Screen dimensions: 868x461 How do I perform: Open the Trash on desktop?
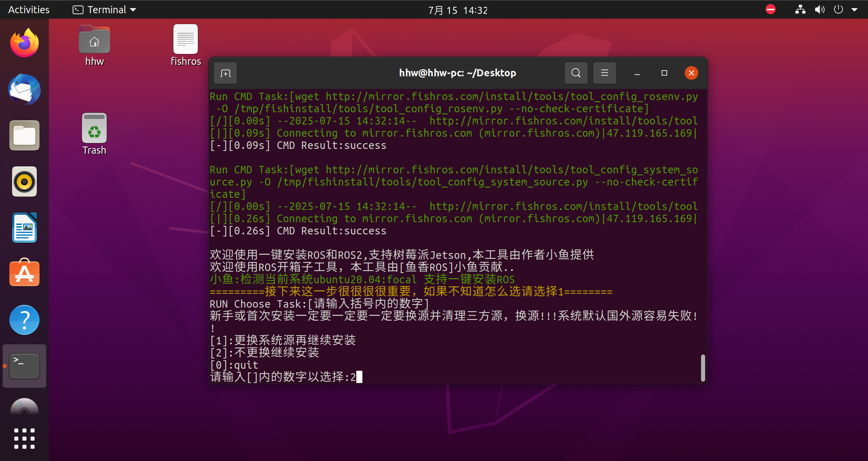[x=94, y=134]
